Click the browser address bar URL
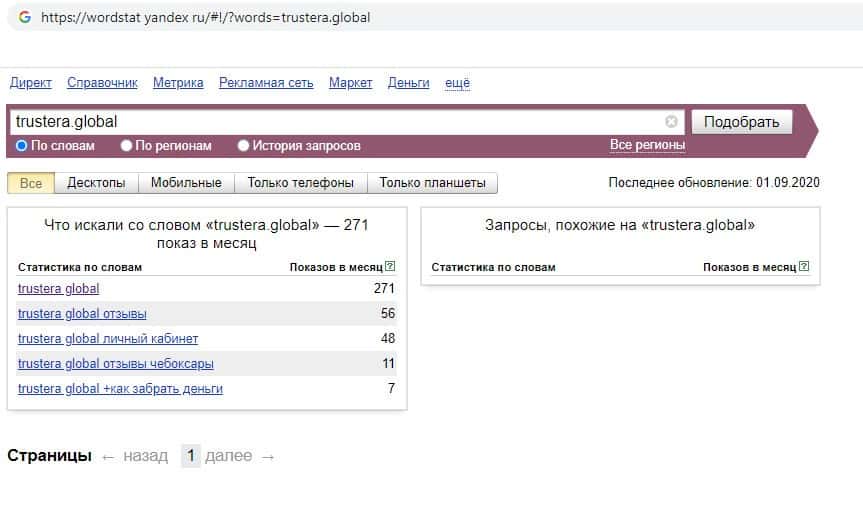 point(205,18)
